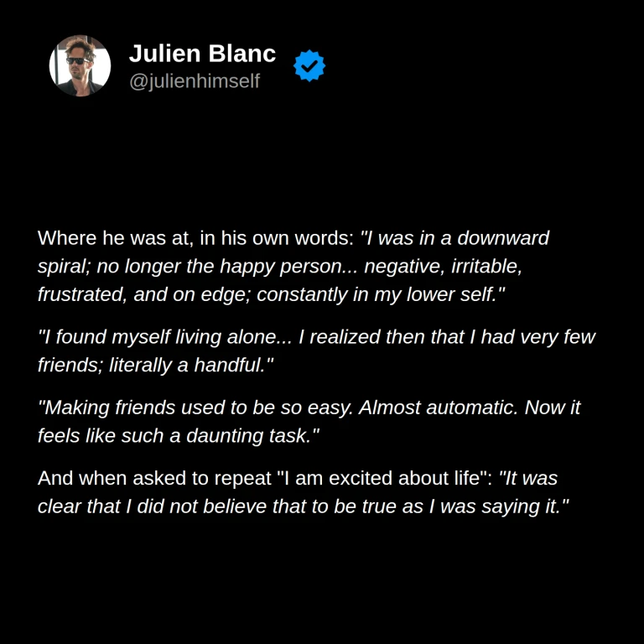Image resolution: width=644 pixels, height=644 pixels.
Task: Select the phrase "in his own words:"
Action: pos(278,238)
